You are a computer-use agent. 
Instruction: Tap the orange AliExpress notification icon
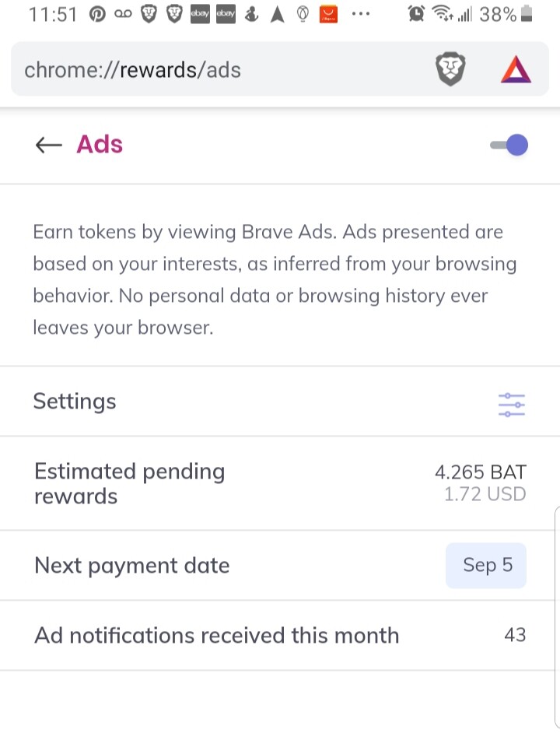329,14
